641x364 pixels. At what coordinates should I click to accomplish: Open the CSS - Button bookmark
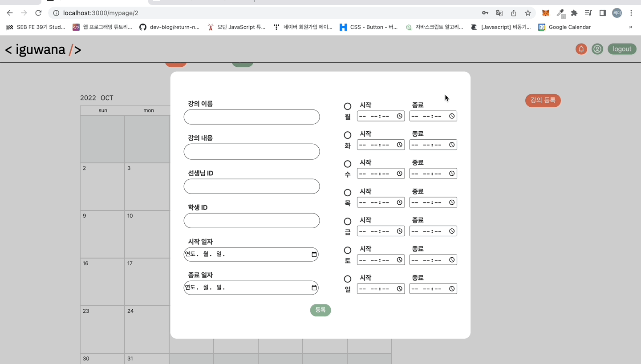pos(369,27)
